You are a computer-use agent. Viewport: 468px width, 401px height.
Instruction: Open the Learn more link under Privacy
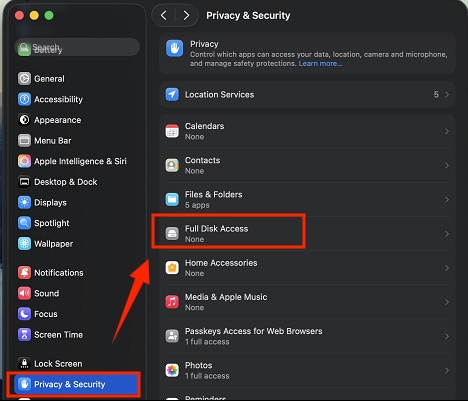[x=320, y=64]
